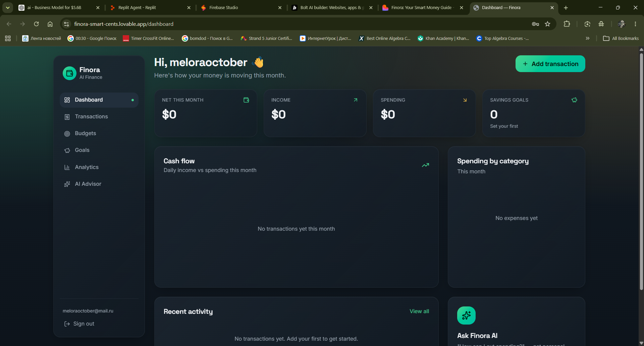Click the Set your first text

click(504, 126)
